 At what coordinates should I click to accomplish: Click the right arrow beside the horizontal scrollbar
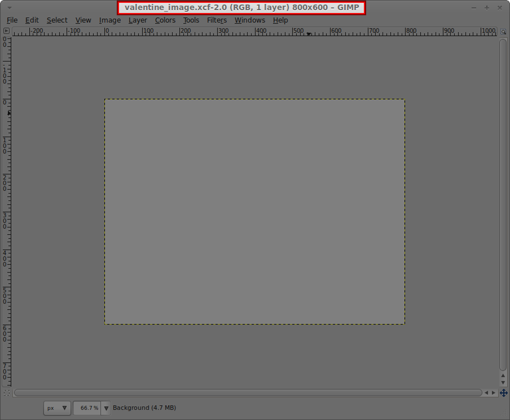point(494,392)
